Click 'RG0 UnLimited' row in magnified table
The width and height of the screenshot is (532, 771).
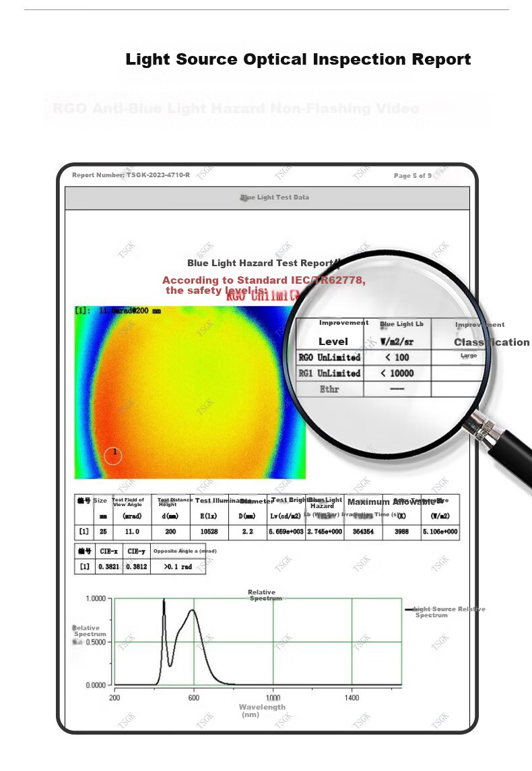[329, 357]
